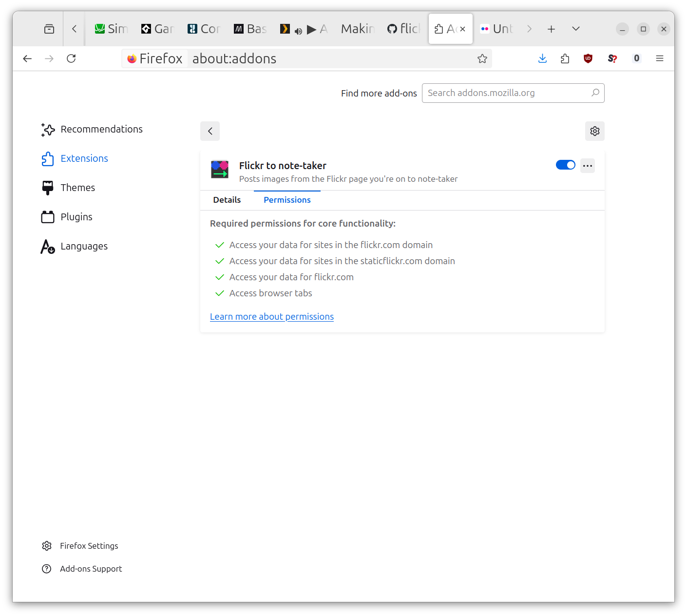Bookmark this page with the star icon

pyautogui.click(x=482, y=58)
